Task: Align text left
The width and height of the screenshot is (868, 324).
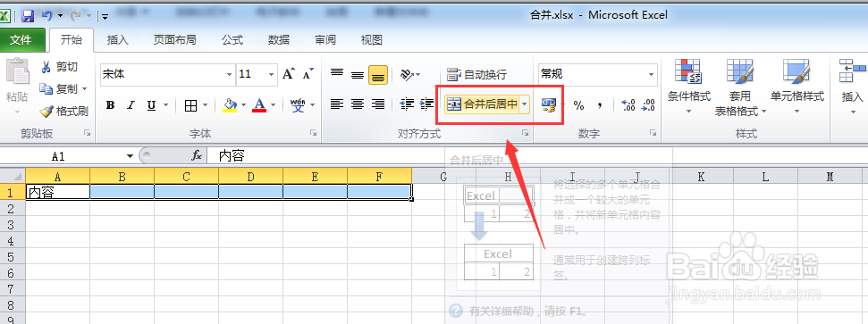Action: click(337, 104)
